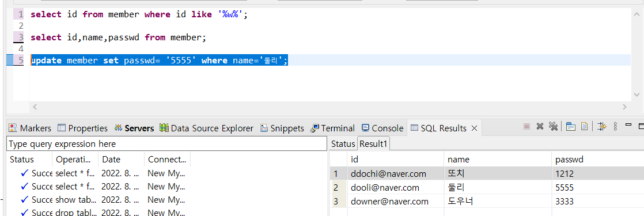The width and height of the screenshot is (644, 216).
Task: Switch to text mode result display icon
Action: tap(584, 127)
